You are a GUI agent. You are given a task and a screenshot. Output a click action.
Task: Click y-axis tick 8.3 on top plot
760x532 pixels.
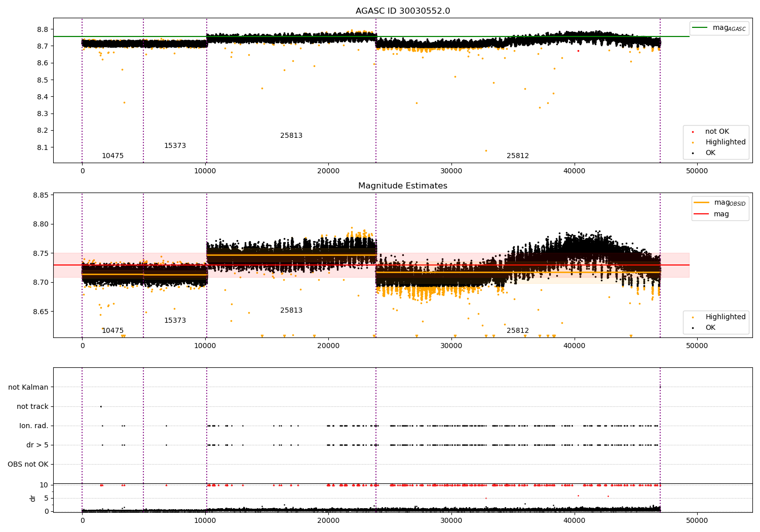tap(43, 114)
